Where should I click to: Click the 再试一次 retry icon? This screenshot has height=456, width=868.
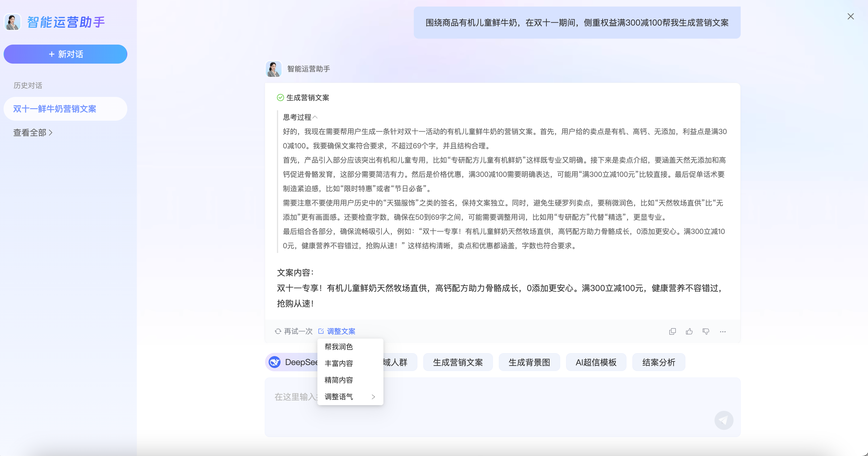pyautogui.click(x=278, y=331)
